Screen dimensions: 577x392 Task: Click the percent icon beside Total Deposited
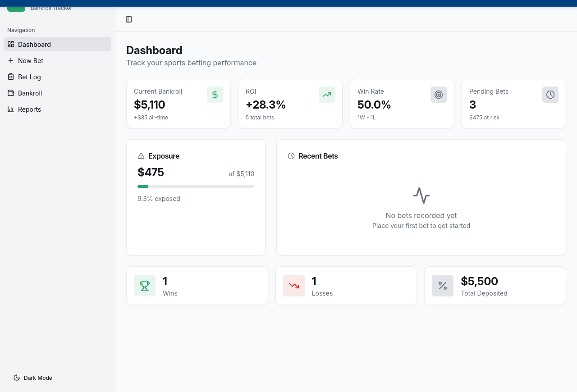(x=443, y=286)
